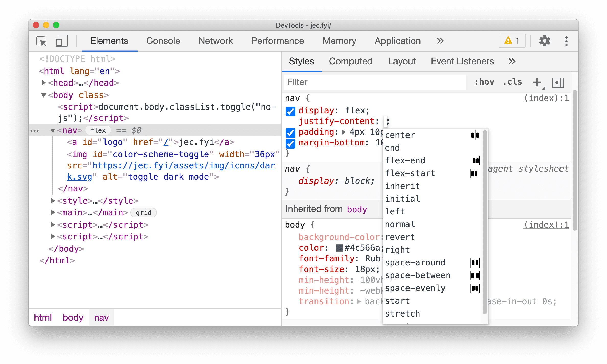Switch to the Event Listeners tab
This screenshot has height=364, width=607.
coord(463,61)
